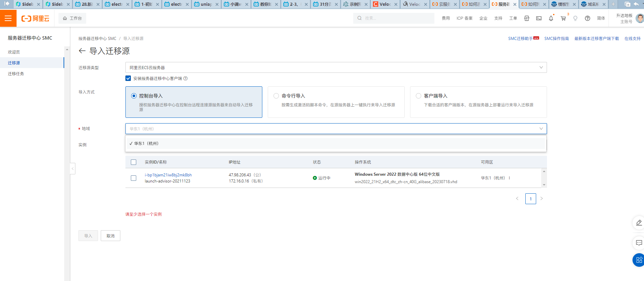Toggle the select-all checkbox in table header
Viewport: 644px width, 281px height.
pyautogui.click(x=134, y=162)
